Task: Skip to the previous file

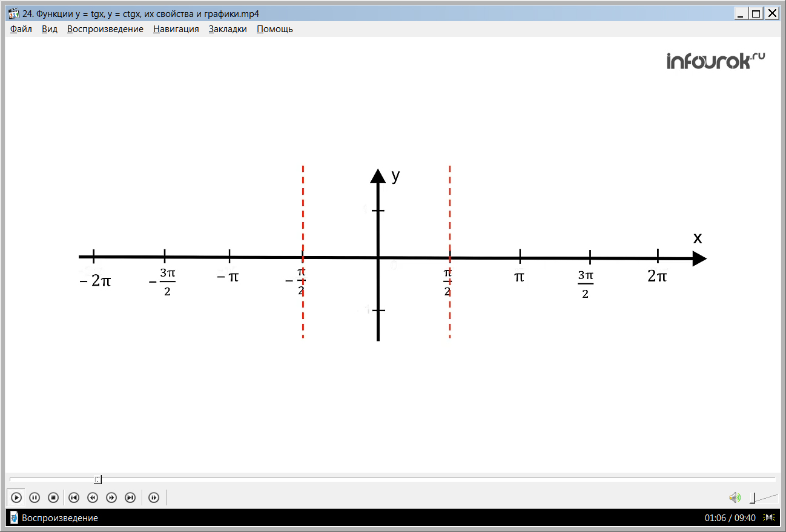Action: [x=74, y=498]
